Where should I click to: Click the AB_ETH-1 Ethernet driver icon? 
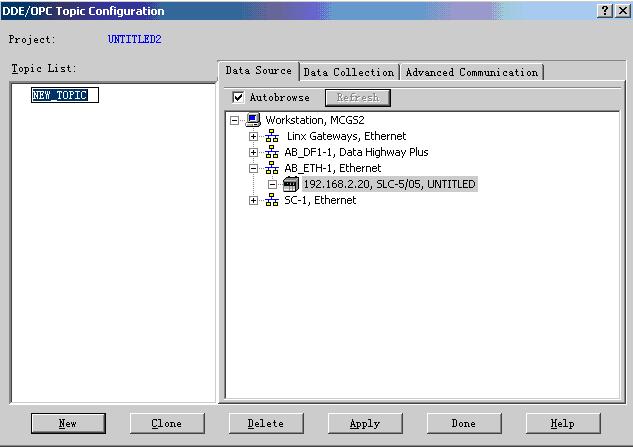pyautogui.click(x=272, y=168)
